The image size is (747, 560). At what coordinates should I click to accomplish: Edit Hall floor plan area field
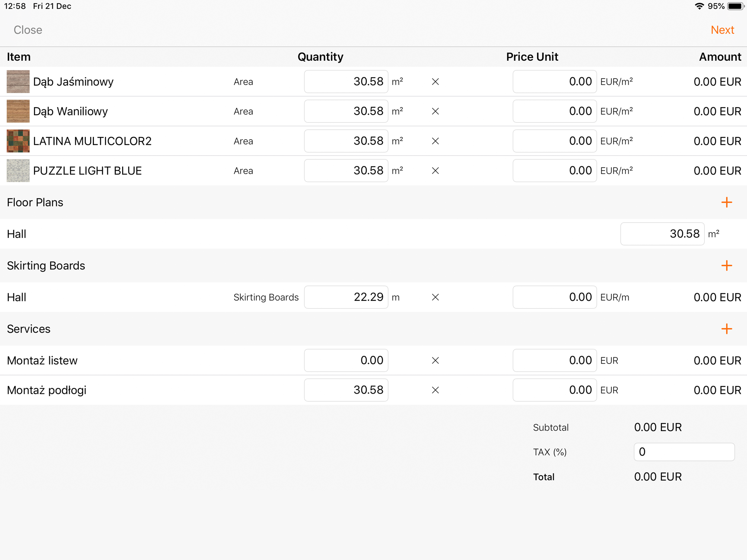[x=662, y=234]
